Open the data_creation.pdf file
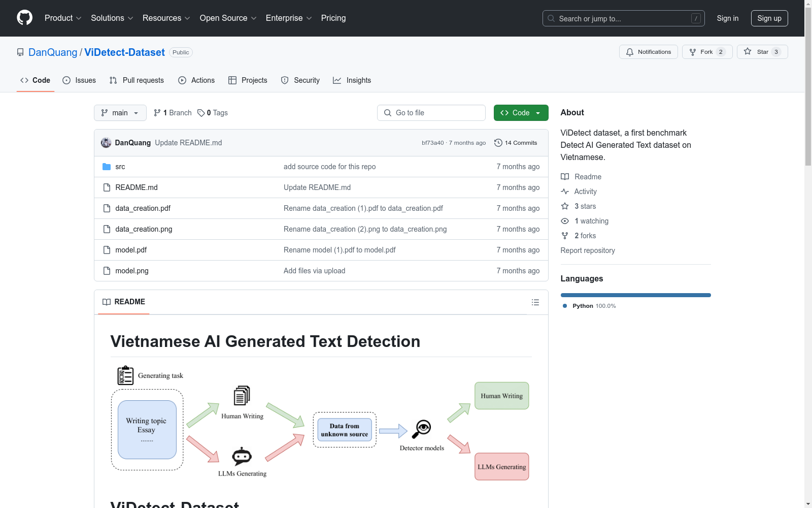This screenshot has width=812, height=508. 143,208
